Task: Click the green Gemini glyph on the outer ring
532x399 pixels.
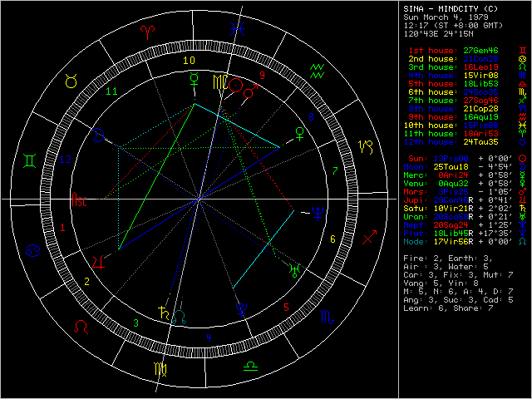Action: [30, 159]
